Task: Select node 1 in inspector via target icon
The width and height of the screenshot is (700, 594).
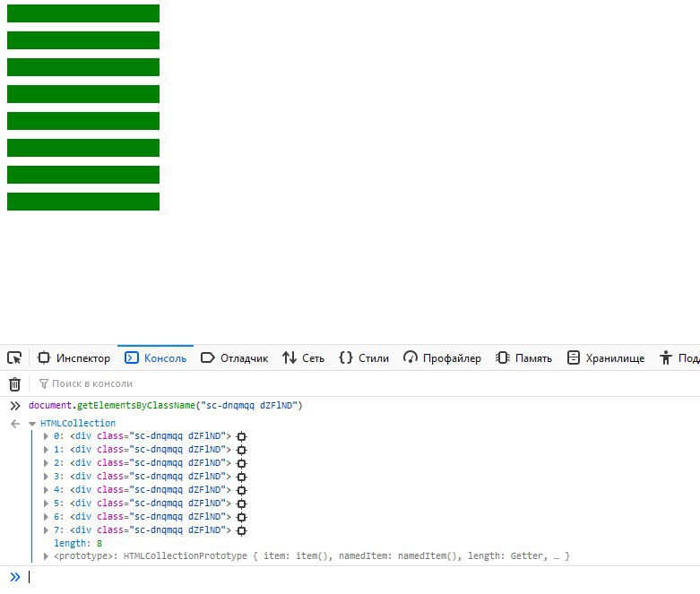Action: click(x=241, y=450)
